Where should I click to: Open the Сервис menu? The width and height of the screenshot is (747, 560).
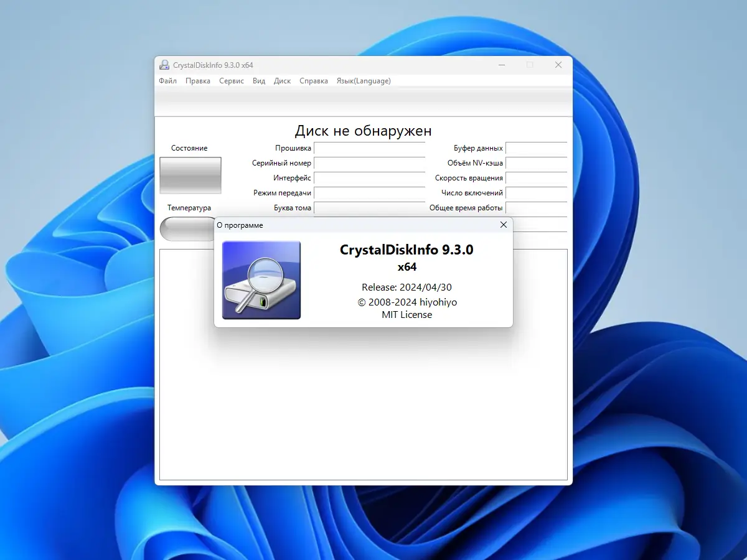coord(231,81)
